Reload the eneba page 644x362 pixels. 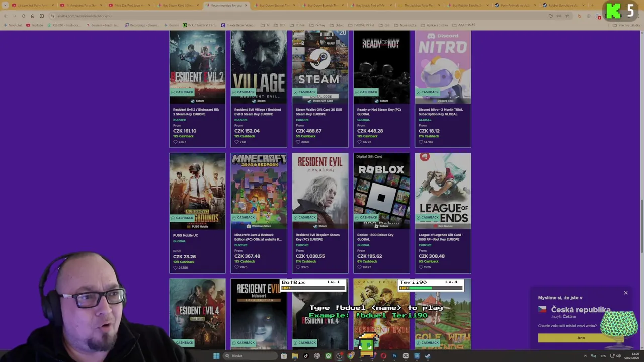tap(23, 16)
